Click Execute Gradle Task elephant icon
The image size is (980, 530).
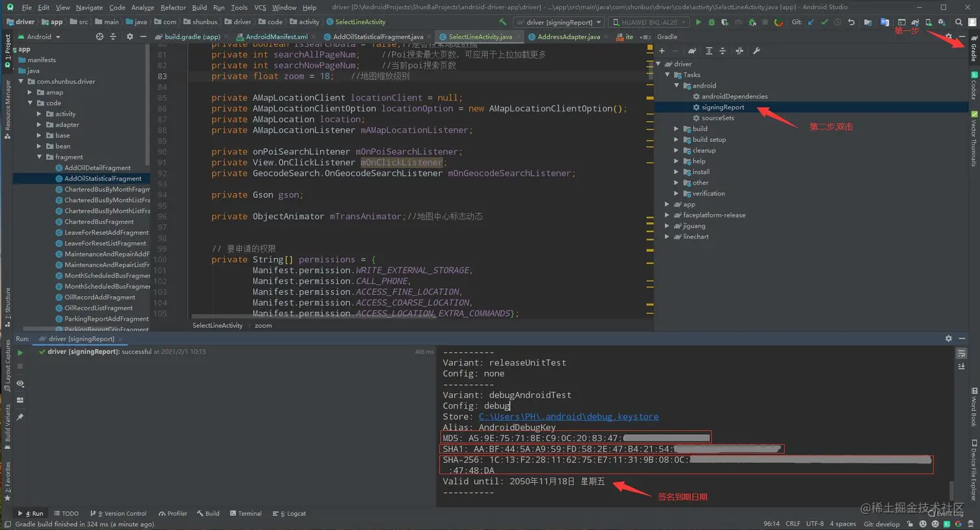tap(692, 51)
